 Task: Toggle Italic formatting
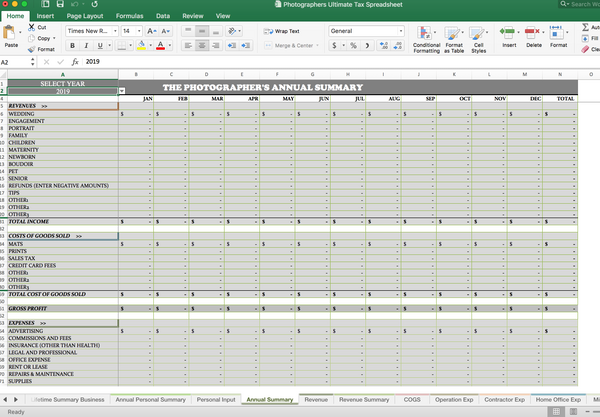[86, 46]
